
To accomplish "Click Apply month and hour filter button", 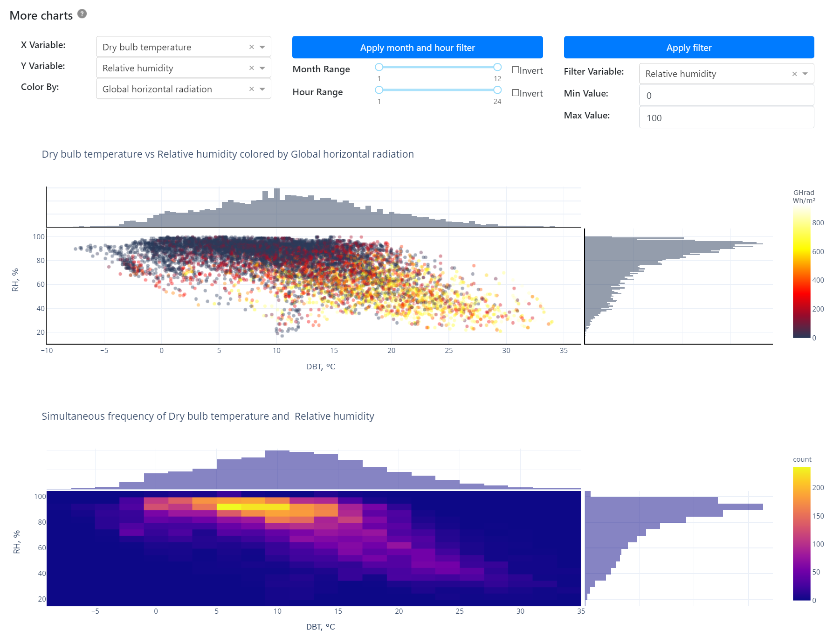I will click(x=417, y=48).
